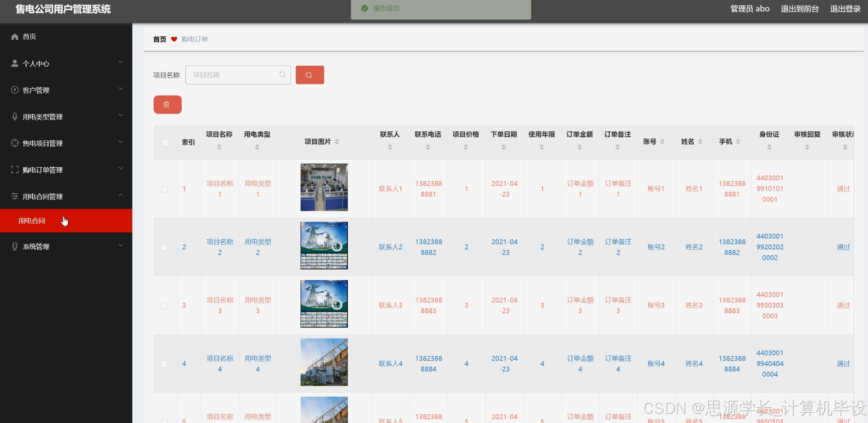This screenshot has width=868, height=423.
Task: Click the person icon beside 个人中心
Action: point(15,63)
